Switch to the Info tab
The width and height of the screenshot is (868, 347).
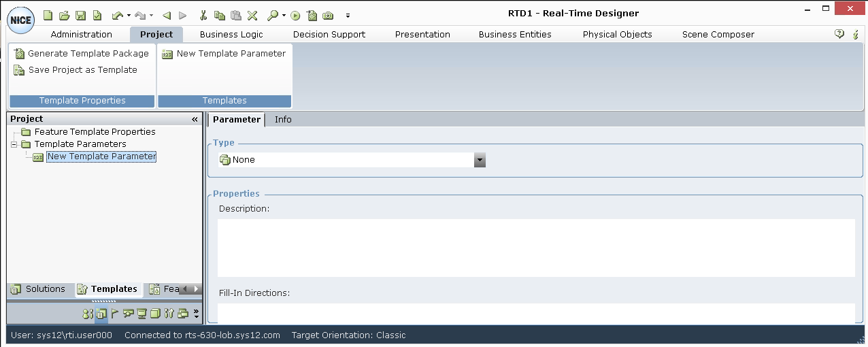click(283, 119)
